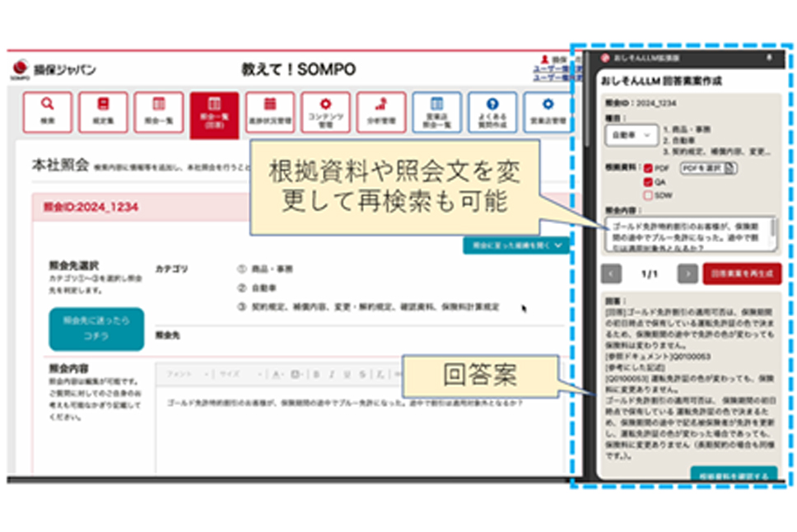Open the 分析管理 analysis button

(381, 112)
